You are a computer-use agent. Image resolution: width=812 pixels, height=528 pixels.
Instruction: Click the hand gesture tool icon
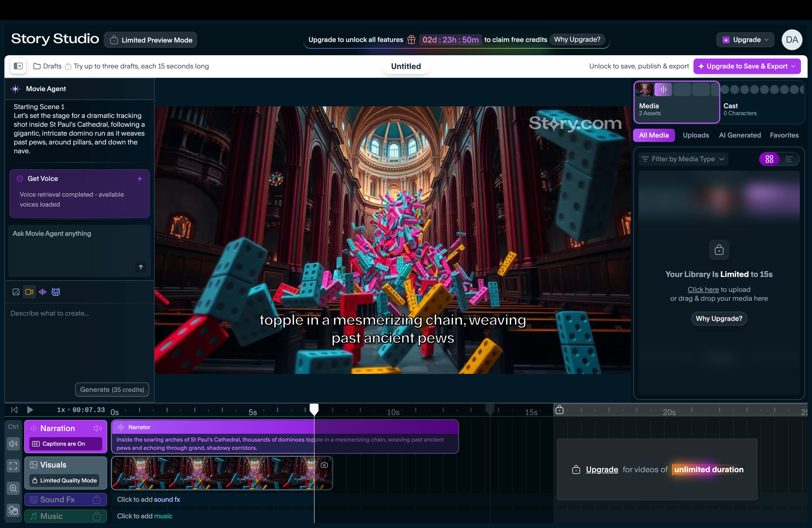coord(13,510)
